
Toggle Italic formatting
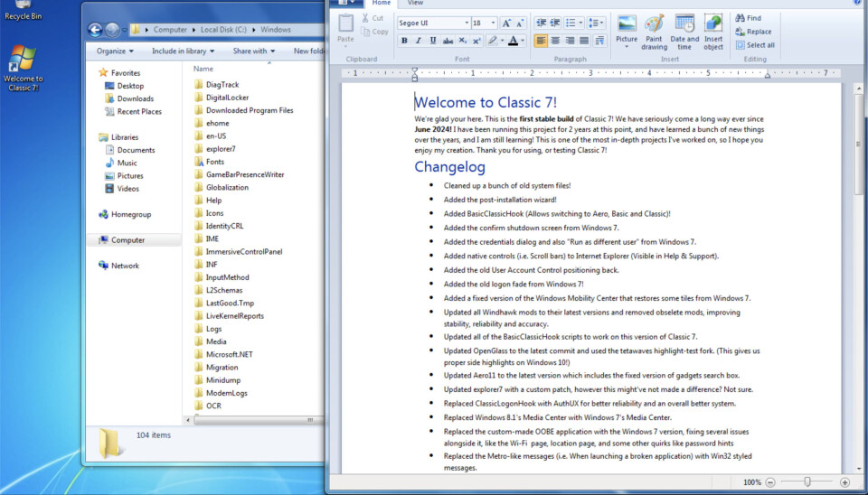click(419, 41)
